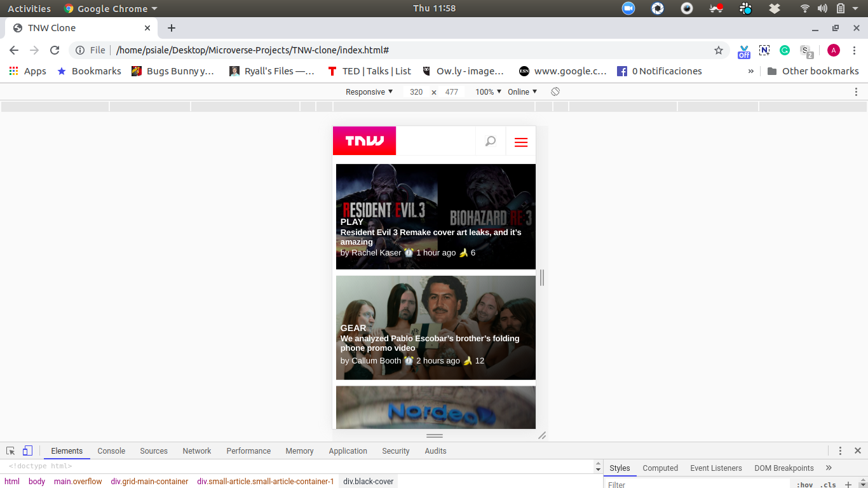Open the Audits tab
Viewport: 868px width, 488px height.
435,451
